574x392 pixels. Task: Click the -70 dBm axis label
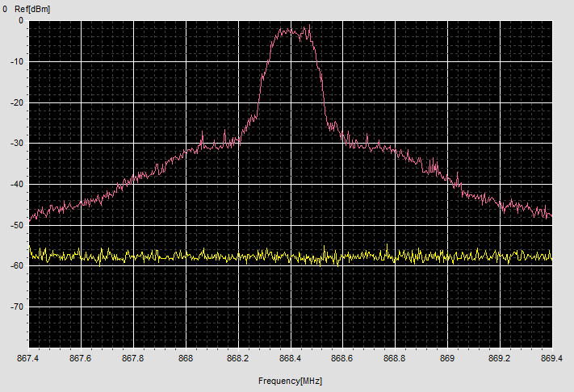click(17, 307)
